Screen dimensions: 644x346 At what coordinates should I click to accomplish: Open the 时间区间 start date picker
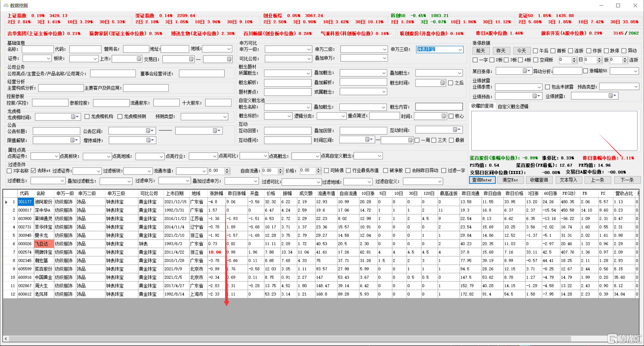(369, 139)
